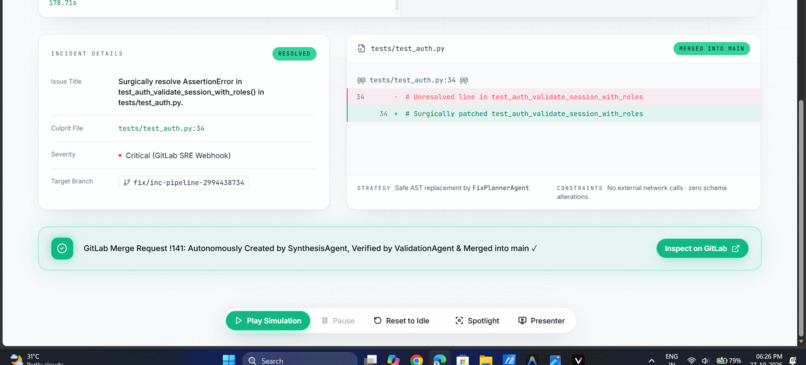Viewport: 806px width, 365px height.
Task: Click the RESOLVED status badge
Action: (294, 53)
